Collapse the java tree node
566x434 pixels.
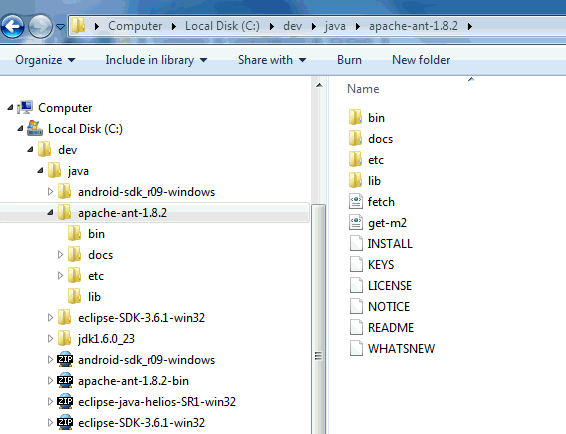point(40,170)
